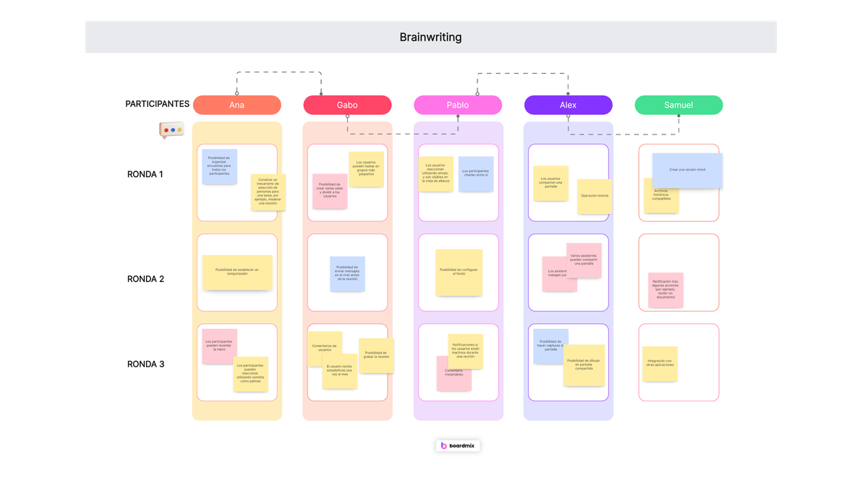Select note 'hablar en grupos más pequeños'
The height and width of the screenshot is (488, 868).
366,169
